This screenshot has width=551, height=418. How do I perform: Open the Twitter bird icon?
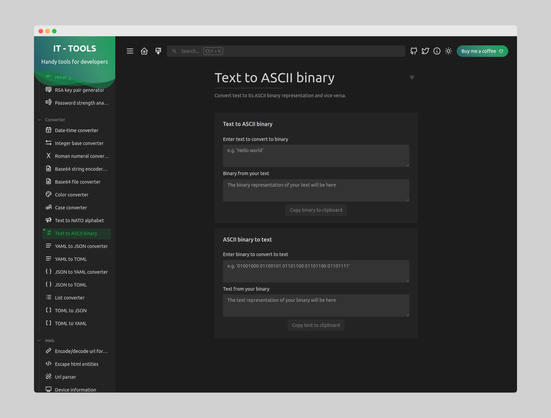click(x=425, y=51)
